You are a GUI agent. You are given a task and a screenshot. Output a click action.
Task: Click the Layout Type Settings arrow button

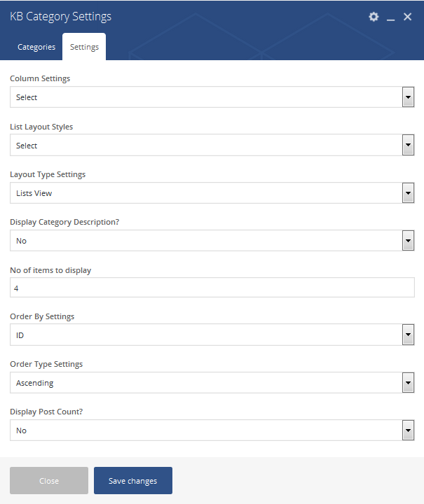[x=408, y=193]
